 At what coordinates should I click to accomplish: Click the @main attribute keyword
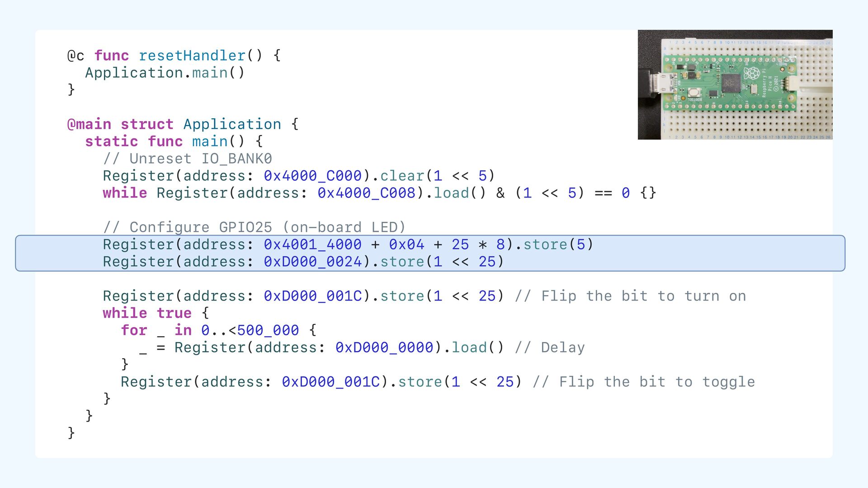89,124
